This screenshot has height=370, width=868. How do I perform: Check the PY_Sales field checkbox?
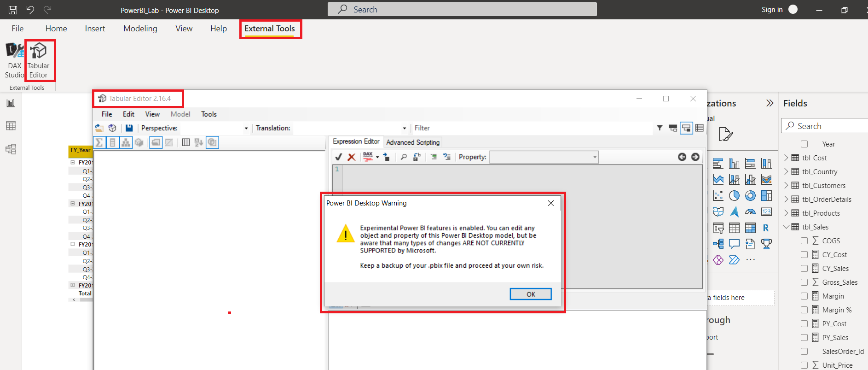(804, 337)
